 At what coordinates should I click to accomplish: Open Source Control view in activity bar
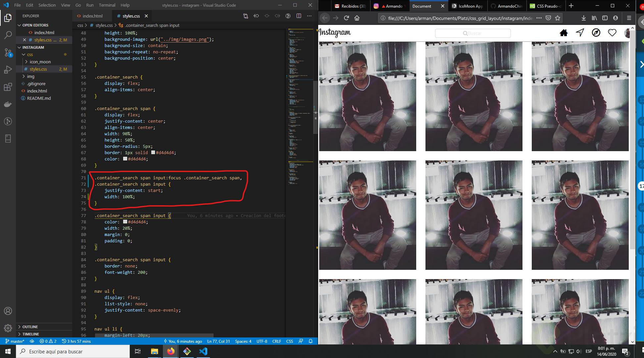[8, 52]
